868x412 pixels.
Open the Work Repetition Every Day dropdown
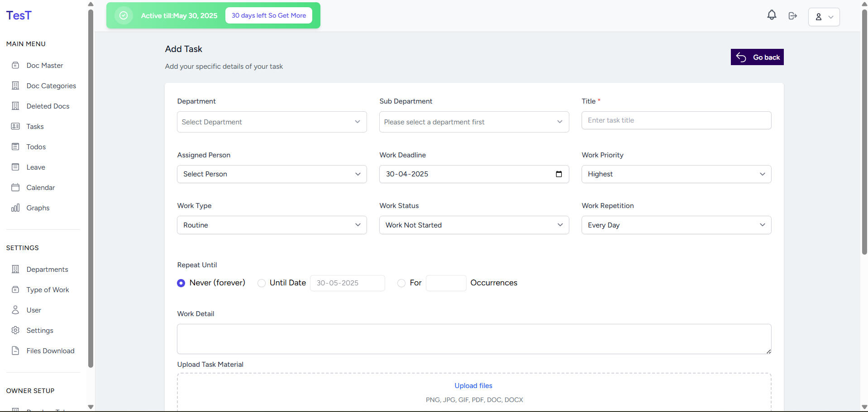pyautogui.click(x=677, y=225)
